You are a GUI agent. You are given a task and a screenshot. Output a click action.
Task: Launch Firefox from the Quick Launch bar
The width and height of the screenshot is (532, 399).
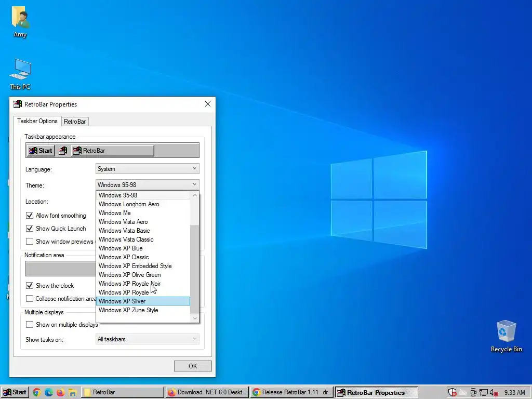[x=60, y=393]
